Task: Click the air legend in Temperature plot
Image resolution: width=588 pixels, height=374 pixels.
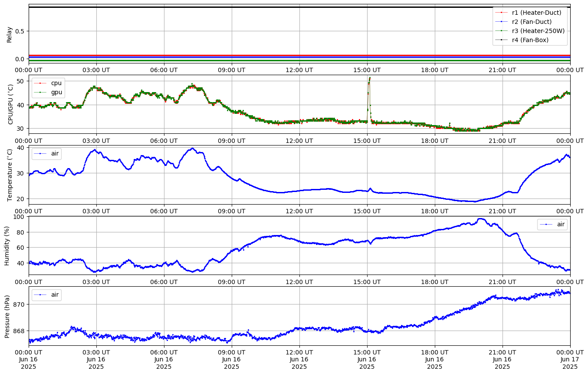Action: coord(47,153)
